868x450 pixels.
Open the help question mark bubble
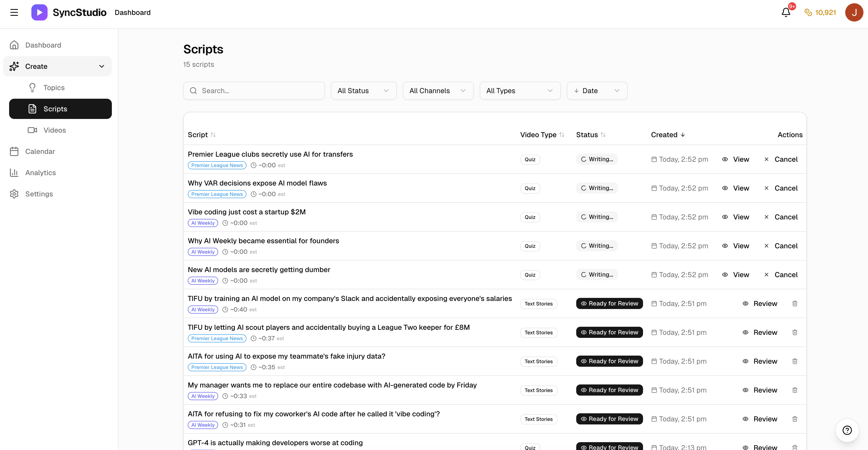click(847, 430)
